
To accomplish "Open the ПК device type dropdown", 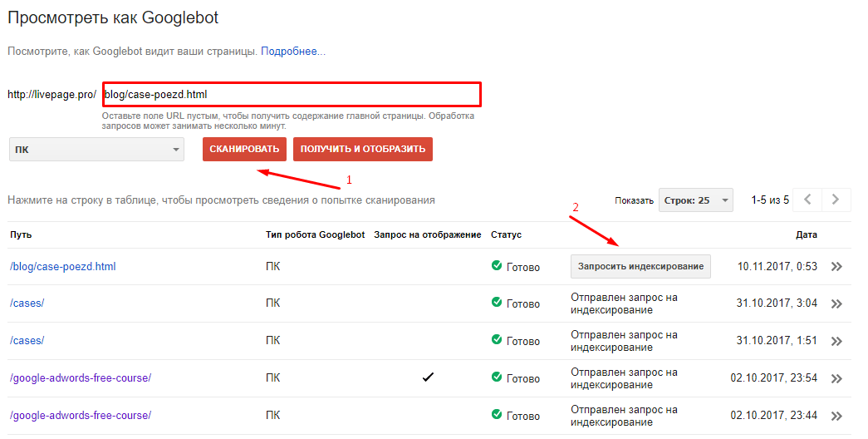I will [96, 150].
